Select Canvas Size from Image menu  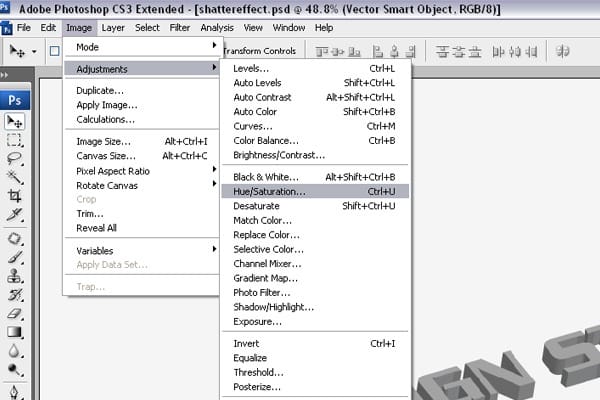pyautogui.click(x=141, y=156)
